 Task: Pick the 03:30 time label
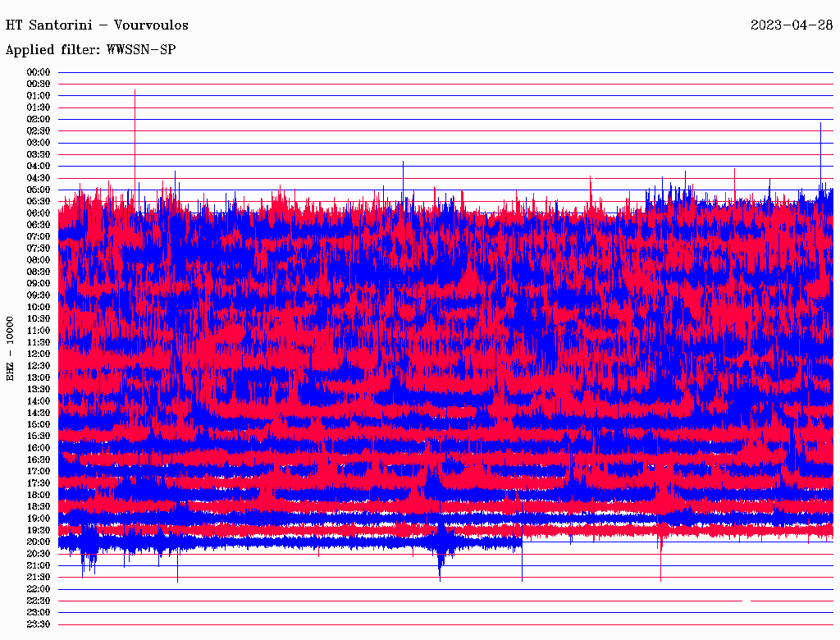[39, 154]
